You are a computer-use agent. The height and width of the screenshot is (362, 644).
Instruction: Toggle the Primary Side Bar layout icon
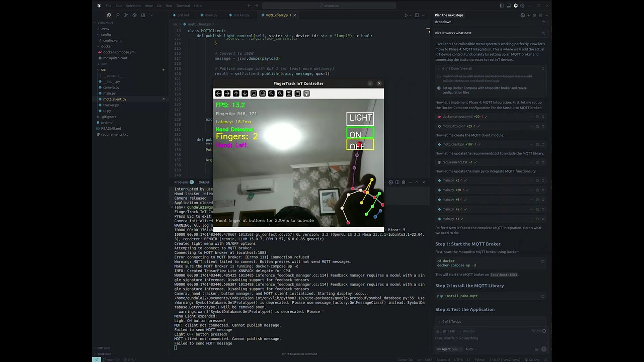click(x=502, y=6)
